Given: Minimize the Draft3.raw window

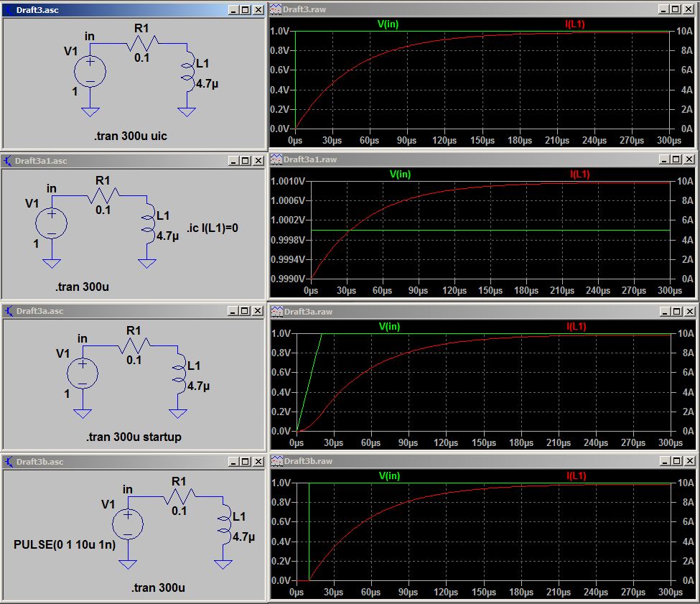Looking at the screenshot, I should coord(663,9).
